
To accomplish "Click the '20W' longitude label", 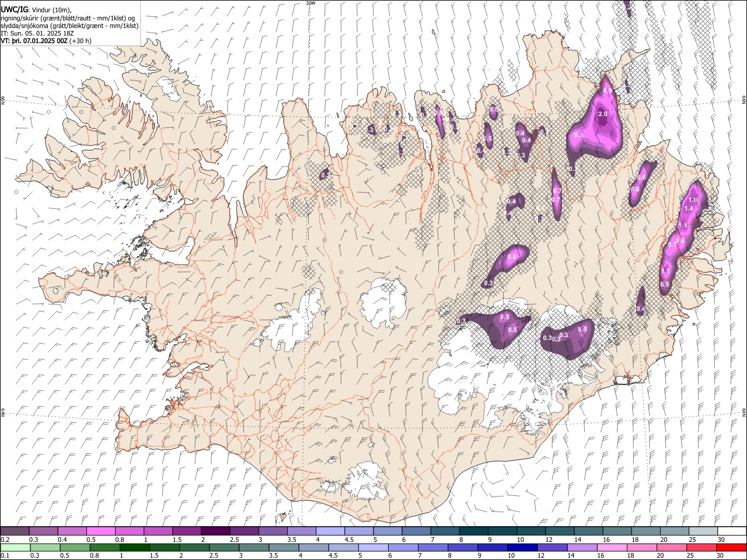I will click(x=310, y=3).
